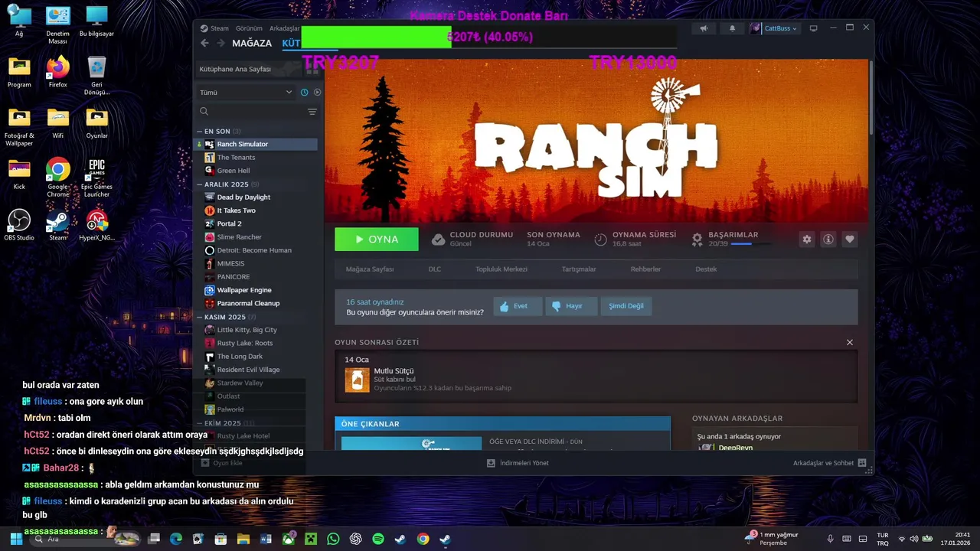Screen dimensions: 980x551
Task: Open the DLC tab
Action: (x=435, y=269)
